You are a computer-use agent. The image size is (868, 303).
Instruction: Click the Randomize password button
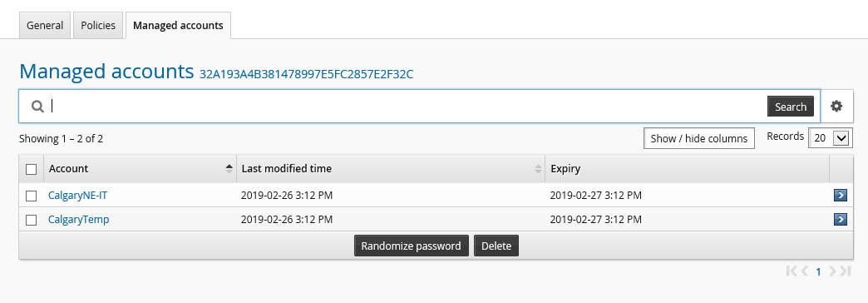pyautogui.click(x=412, y=246)
